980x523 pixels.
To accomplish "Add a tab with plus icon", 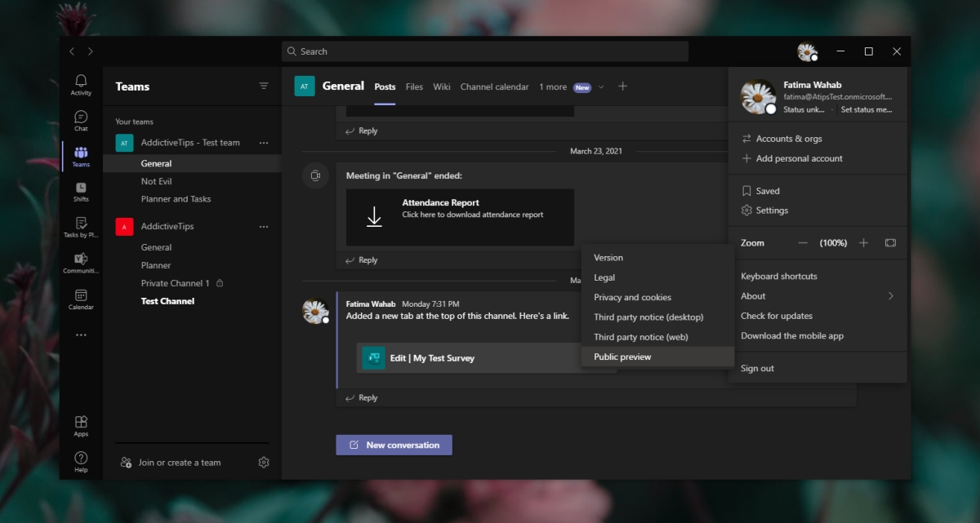I will coord(622,86).
